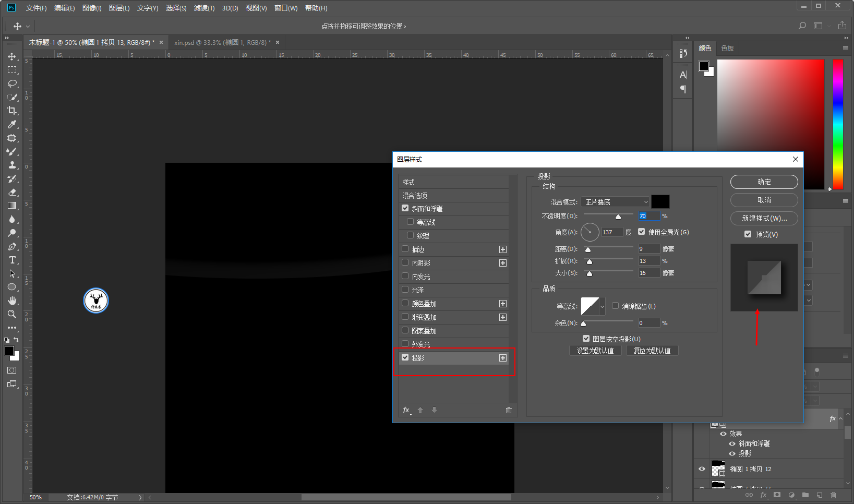Click the search icon in options bar
Viewport: 854px width, 504px height.
[x=802, y=26]
